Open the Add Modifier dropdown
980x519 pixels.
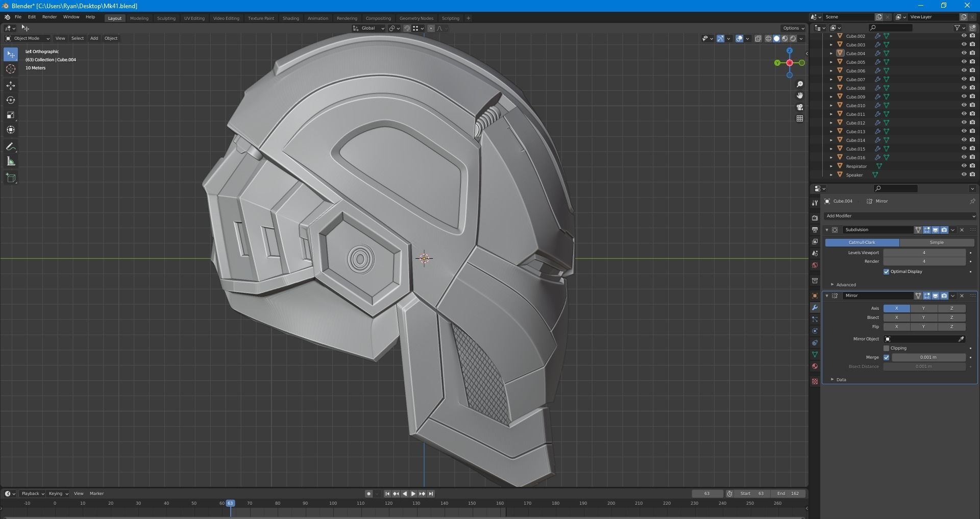click(x=899, y=216)
